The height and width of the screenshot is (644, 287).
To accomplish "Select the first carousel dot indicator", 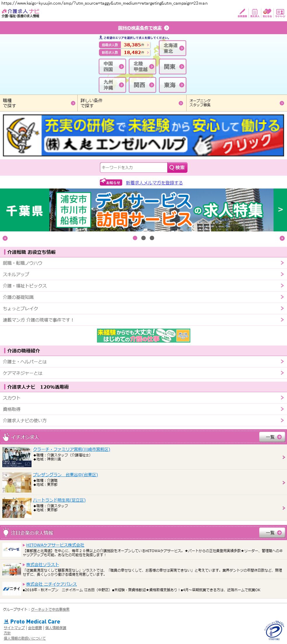I will [x=135, y=238].
